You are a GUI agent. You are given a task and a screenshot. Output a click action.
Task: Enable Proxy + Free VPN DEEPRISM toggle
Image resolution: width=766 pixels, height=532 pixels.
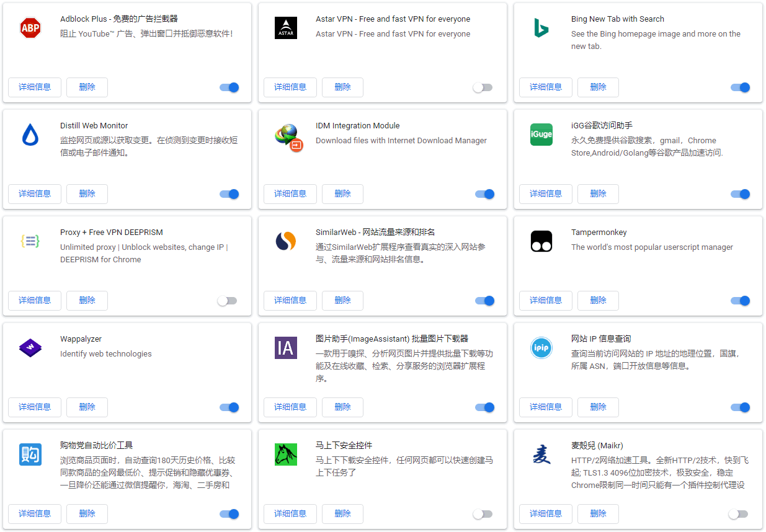pyautogui.click(x=227, y=301)
